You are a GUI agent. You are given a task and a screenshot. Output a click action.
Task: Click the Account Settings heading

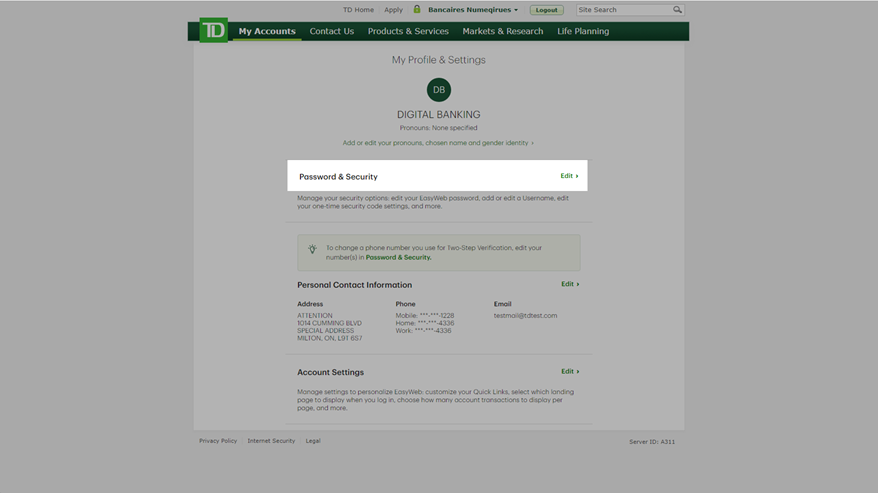[x=330, y=372]
